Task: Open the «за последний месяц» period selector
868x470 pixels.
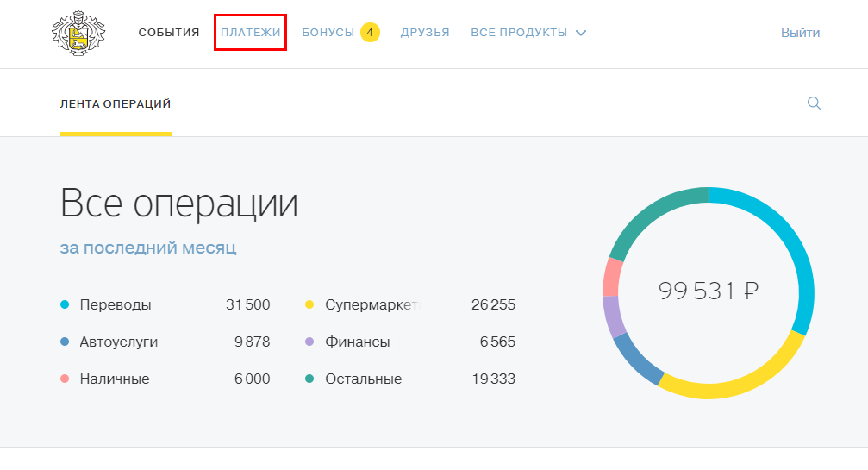Action: (147, 248)
